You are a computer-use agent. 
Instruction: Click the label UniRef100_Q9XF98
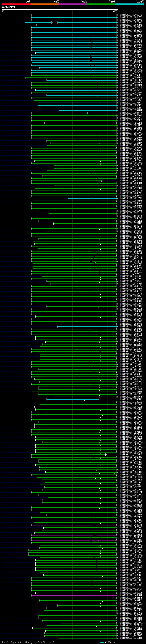(x=131, y=45)
